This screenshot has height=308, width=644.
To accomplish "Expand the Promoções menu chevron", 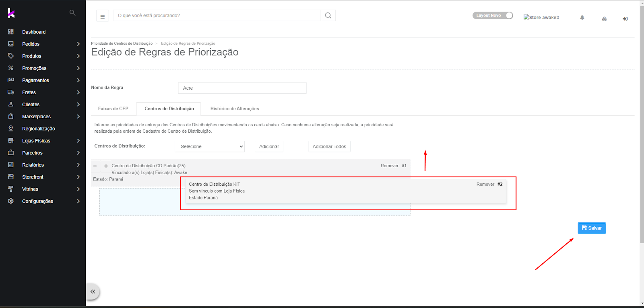I will coord(78,68).
